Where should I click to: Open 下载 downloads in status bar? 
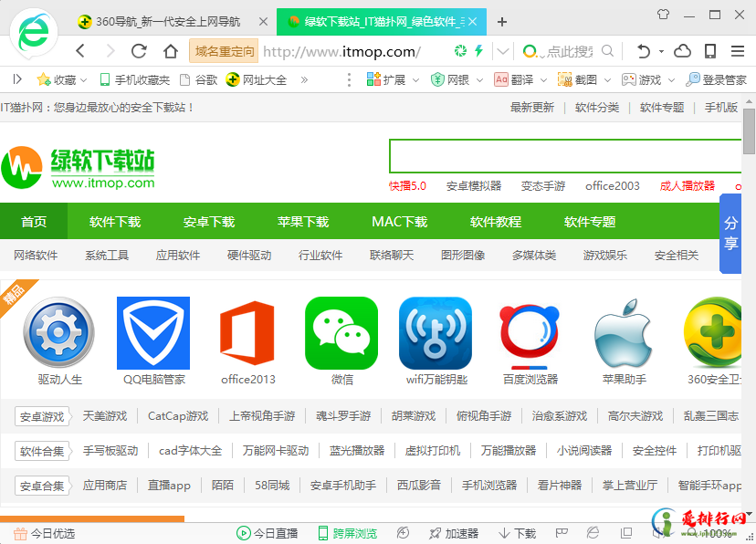pos(518,533)
